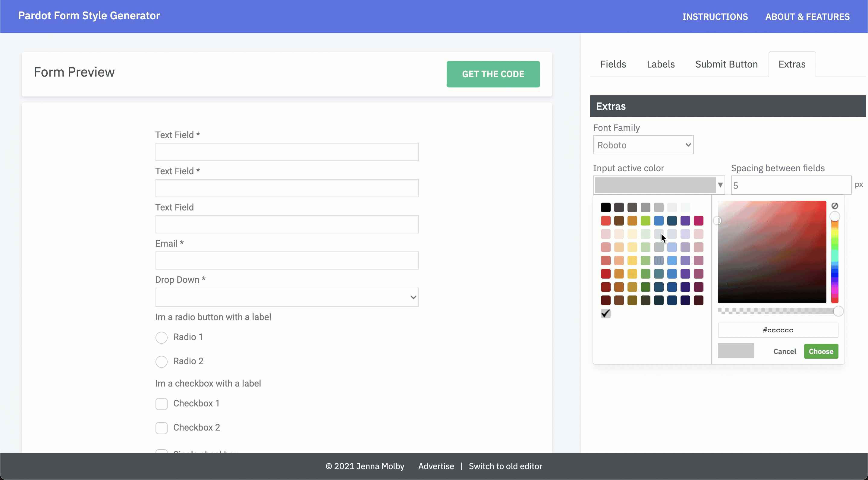This screenshot has height=480, width=868.
Task: Check Checkbox 2 in the form preview
Action: pyautogui.click(x=162, y=428)
